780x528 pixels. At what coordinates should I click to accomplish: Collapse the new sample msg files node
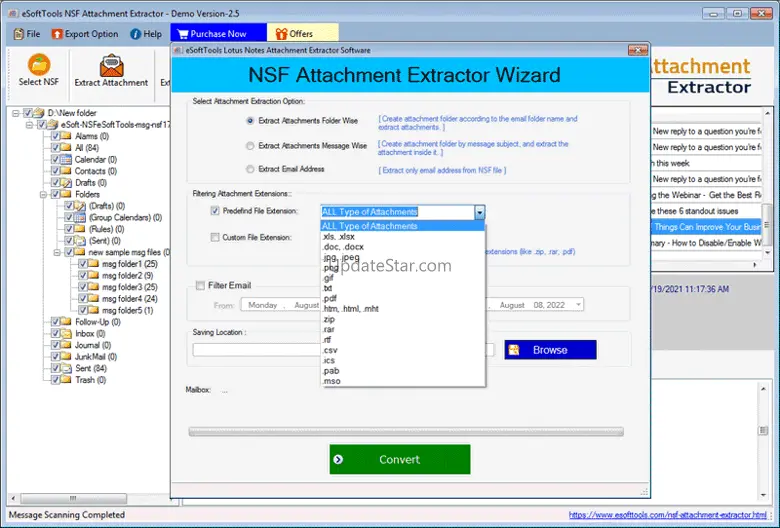coord(57,252)
